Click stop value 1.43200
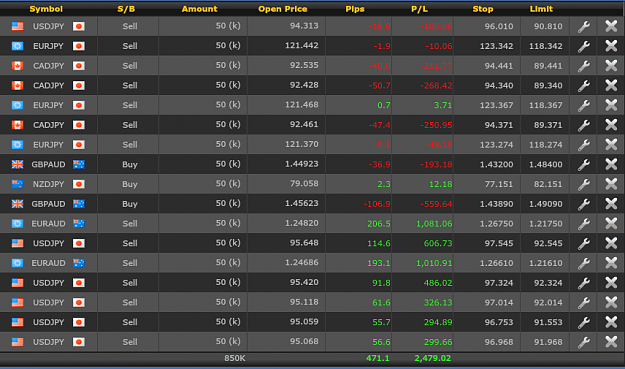The image size is (625, 369). point(496,165)
